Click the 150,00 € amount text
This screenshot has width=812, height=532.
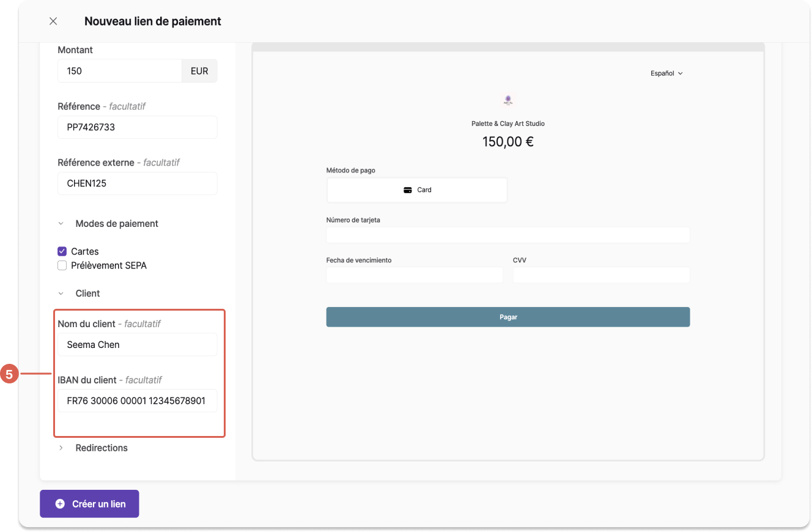pos(508,142)
